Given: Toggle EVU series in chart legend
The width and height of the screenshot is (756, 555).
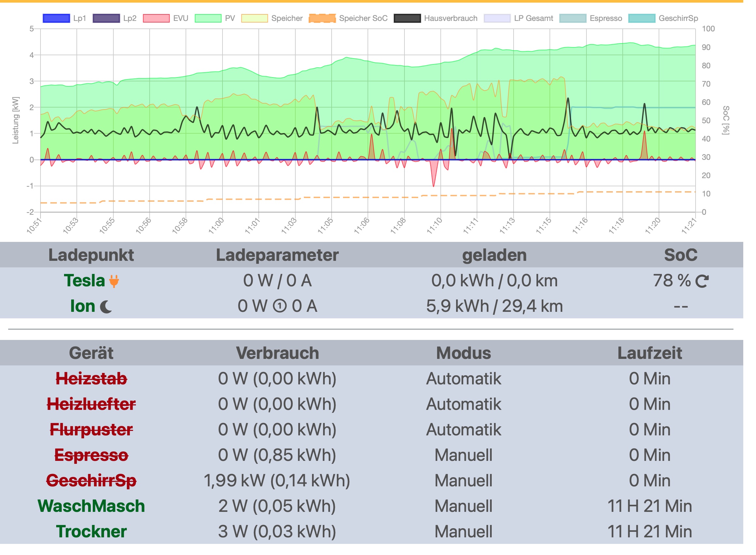Looking at the screenshot, I should (156, 18).
